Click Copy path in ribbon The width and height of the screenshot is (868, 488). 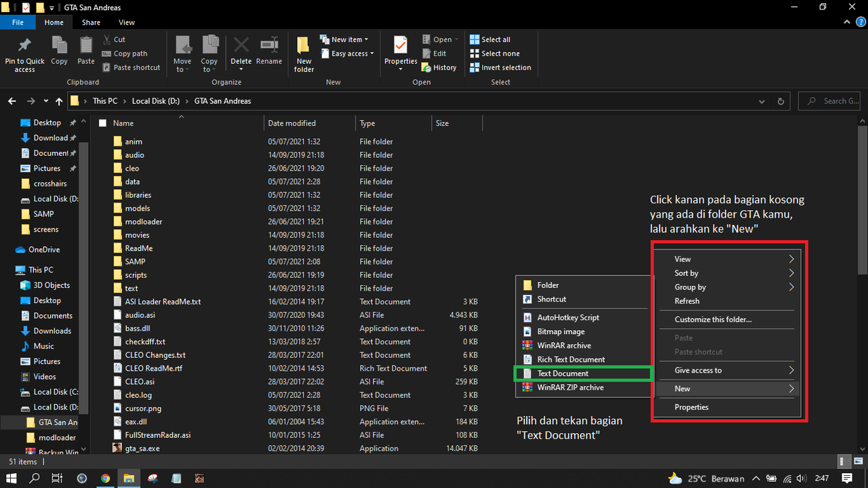(x=125, y=54)
